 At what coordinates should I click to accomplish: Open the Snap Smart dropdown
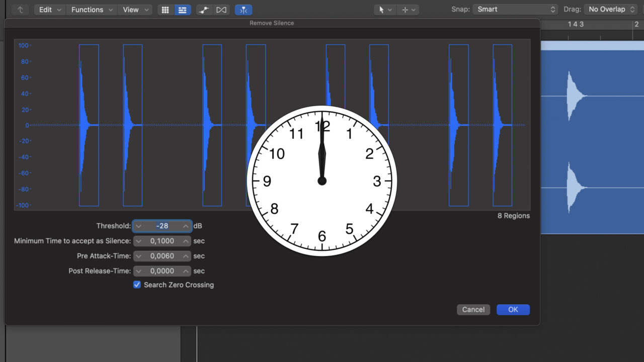(x=514, y=9)
